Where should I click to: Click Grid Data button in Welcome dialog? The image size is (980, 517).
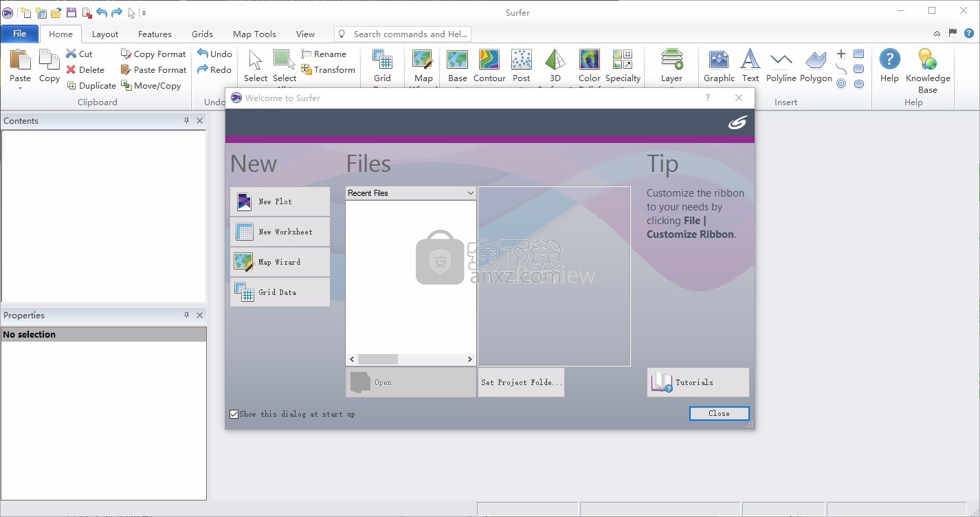(x=280, y=292)
